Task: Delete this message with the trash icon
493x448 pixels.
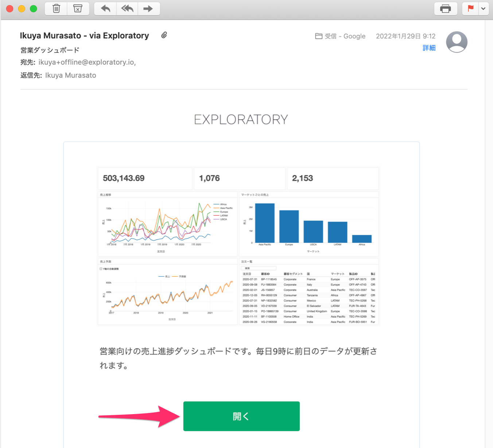Action: (56, 8)
